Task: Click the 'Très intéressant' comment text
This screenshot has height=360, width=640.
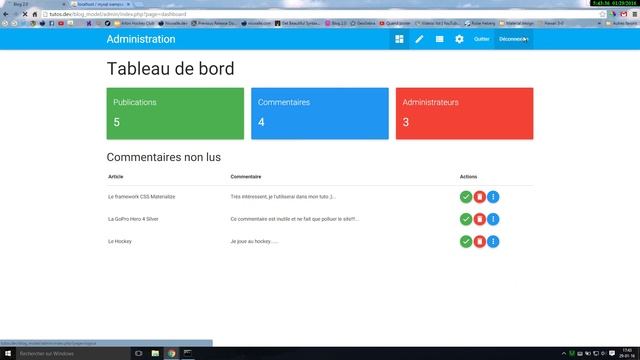Action: 283,197
